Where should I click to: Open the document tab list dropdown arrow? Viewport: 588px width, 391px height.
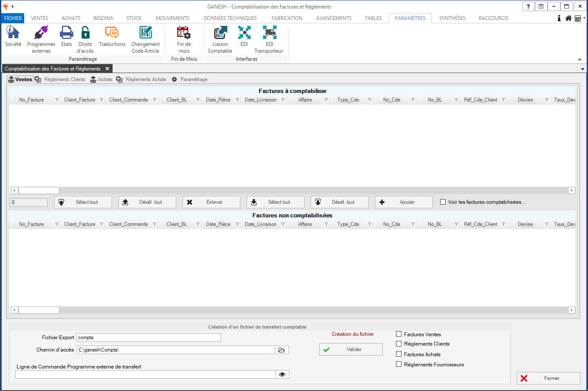coord(582,69)
